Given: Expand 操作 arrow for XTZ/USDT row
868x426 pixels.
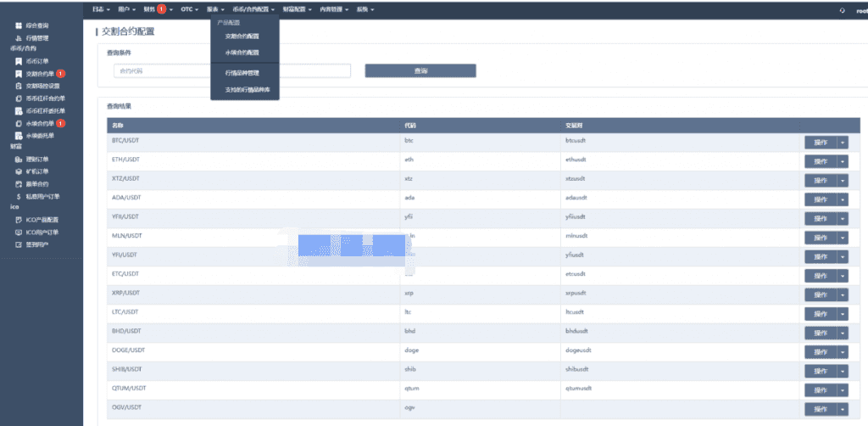Looking at the screenshot, I should tap(843, 181).
